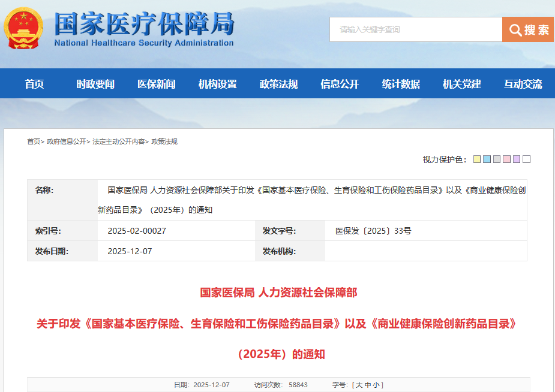
Task: Open the 首页 navigation menu item
Action: (x=34, y=84)
